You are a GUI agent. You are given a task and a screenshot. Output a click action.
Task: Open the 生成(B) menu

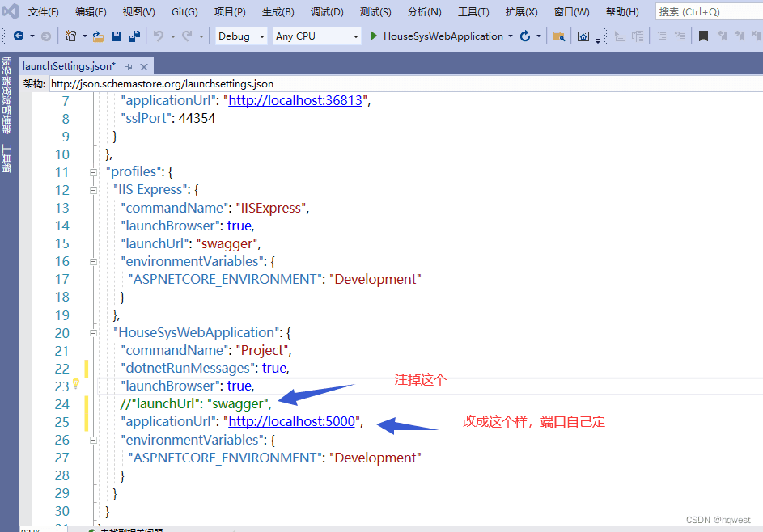pyautogui.click(x=278, y=11)
